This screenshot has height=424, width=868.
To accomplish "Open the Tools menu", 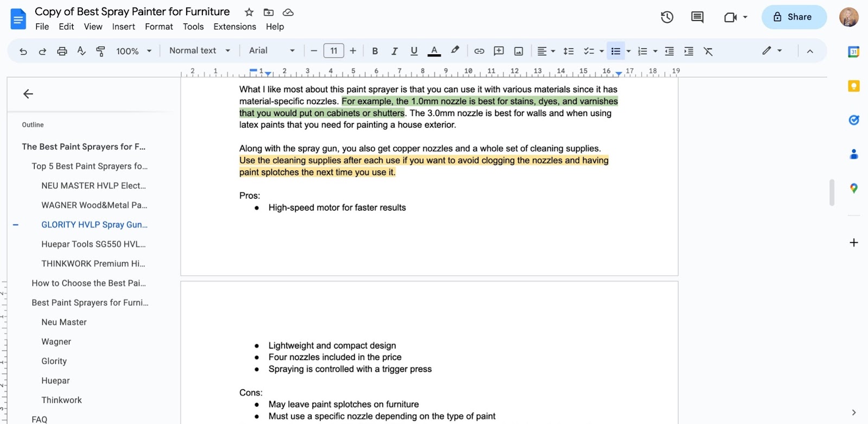I will [193, 27].
